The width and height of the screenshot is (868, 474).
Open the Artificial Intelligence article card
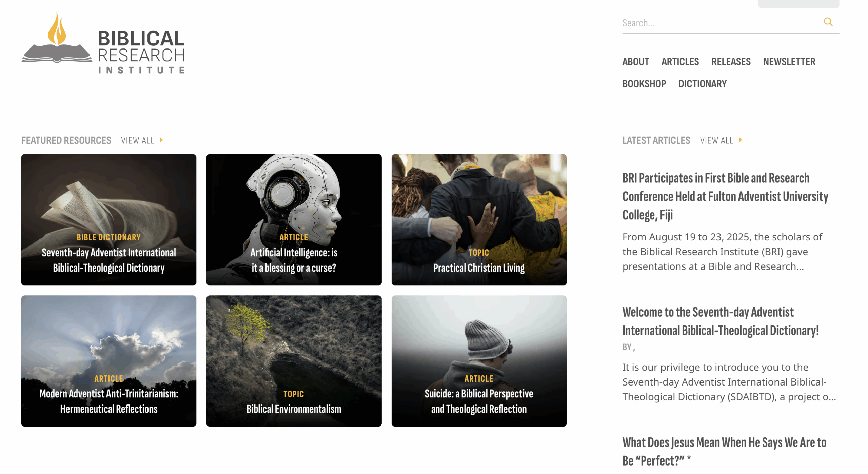click(294, 220)
